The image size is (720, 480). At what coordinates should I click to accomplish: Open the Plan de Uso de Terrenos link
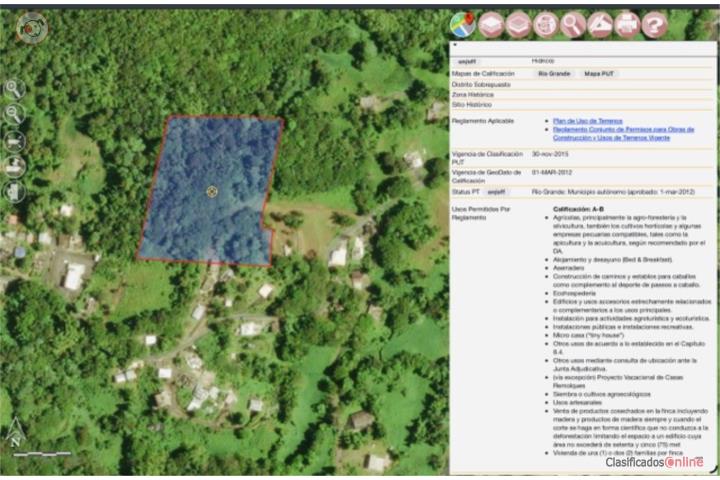[x=587, y=121]
